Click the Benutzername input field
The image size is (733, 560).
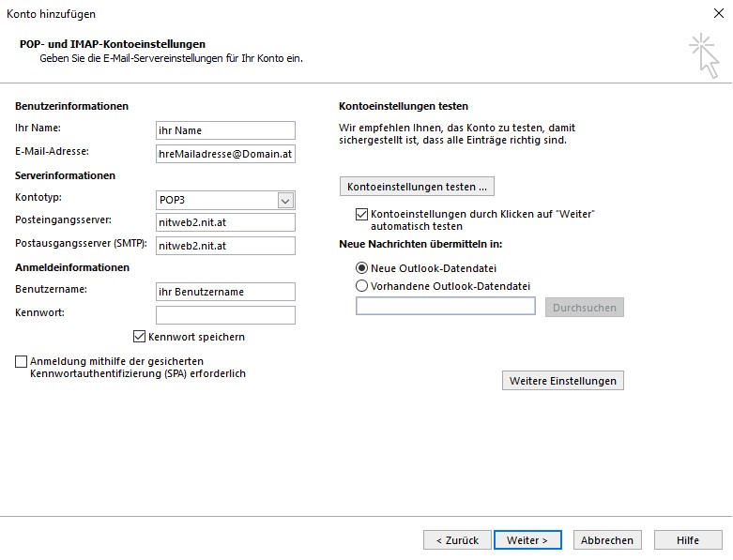pos(225,292)
